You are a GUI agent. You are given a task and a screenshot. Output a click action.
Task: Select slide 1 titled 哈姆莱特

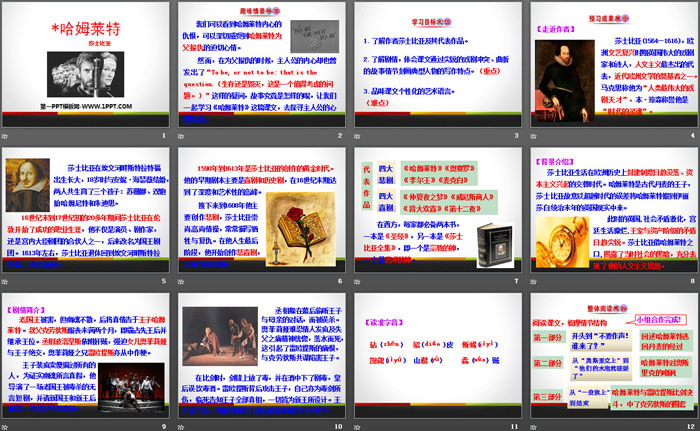[86, 65]
